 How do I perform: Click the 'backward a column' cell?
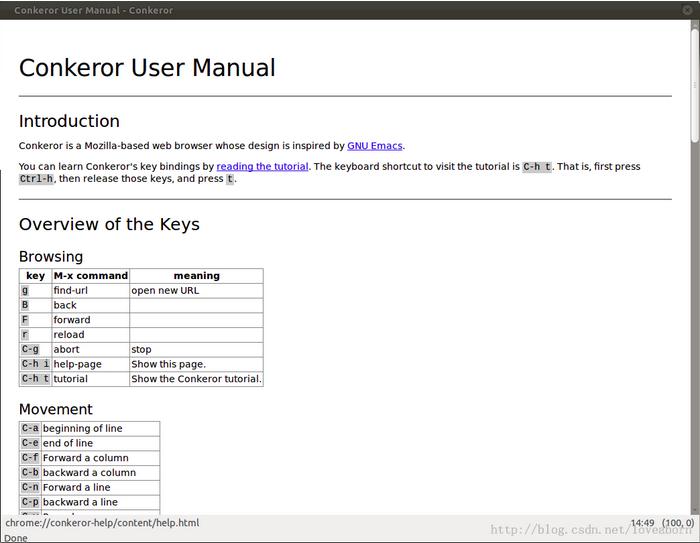(x=100, y=473)
